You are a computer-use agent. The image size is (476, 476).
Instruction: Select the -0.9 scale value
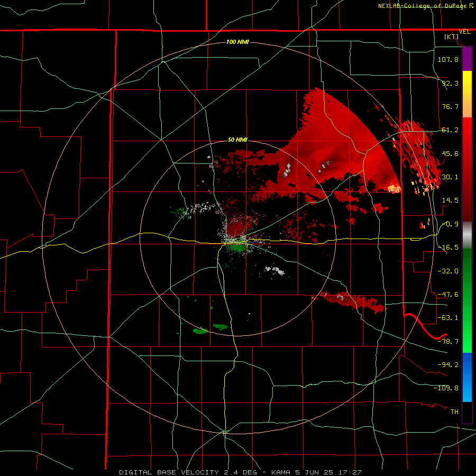tap(450, 224)
